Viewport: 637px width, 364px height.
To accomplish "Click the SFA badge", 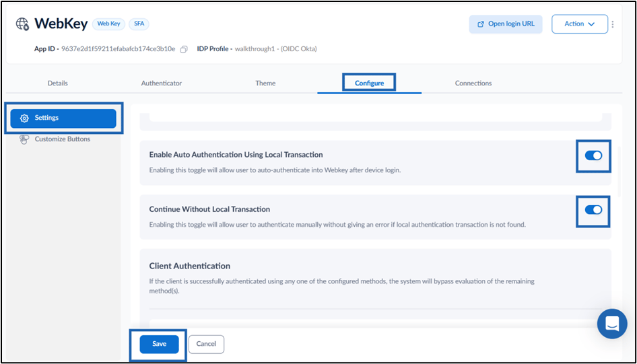I will 139,24.
